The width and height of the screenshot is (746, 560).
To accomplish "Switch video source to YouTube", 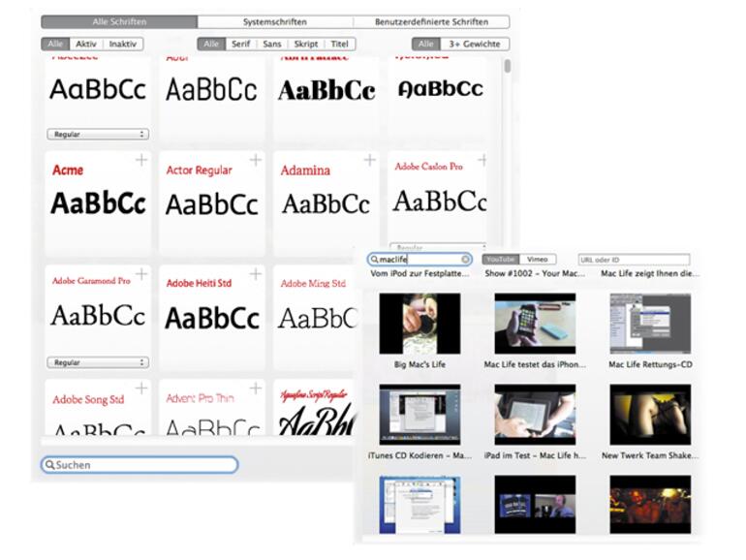I will tap(501, 260).
